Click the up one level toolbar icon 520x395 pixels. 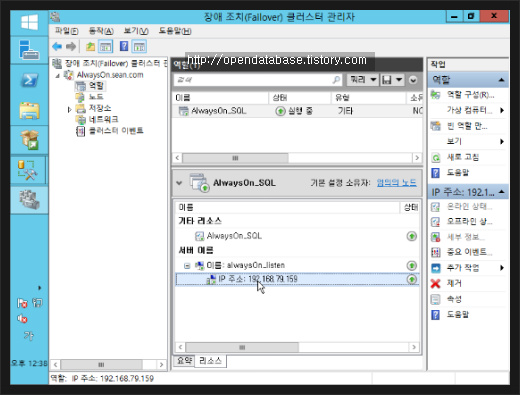click(x=90, y=47)
